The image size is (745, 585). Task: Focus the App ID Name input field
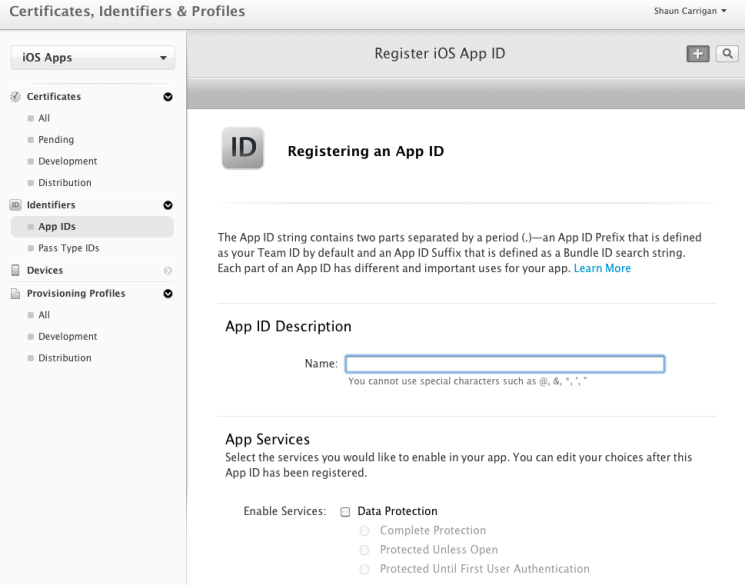pyautogui.click(x=505, y=364)
